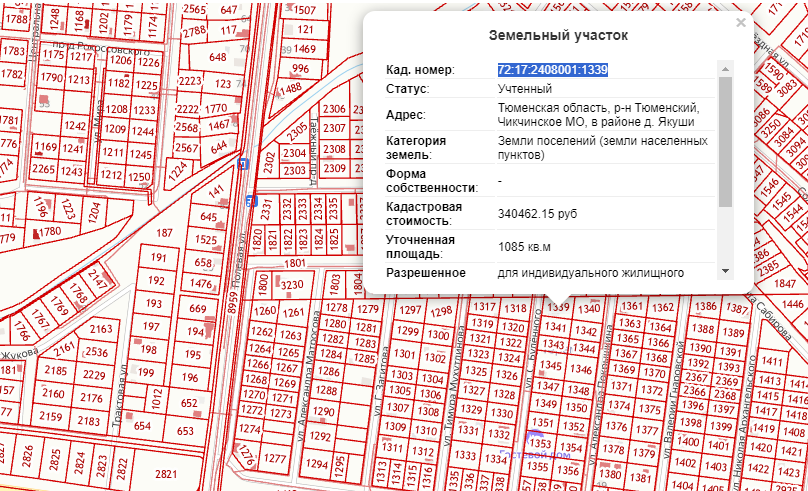The width and height of the screenshot is (808, 491).
Task: Select parcel 648 on the map
Action: coord(217,57)
